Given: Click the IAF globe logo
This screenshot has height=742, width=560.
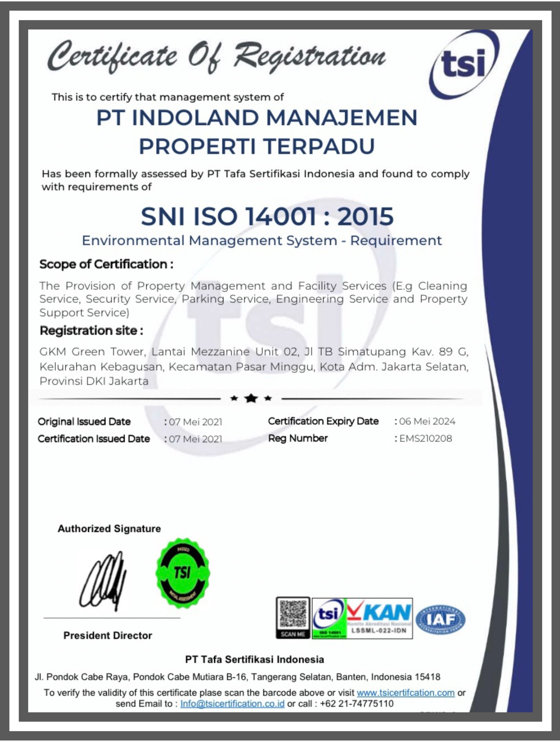Looking at the screenshot, I should pos(441,620).
